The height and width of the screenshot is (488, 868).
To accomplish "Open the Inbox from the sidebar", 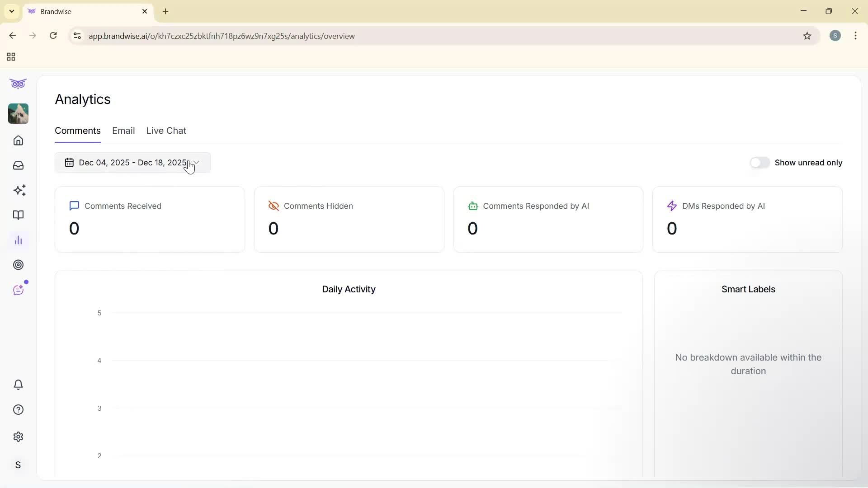I will coord(18,165).
